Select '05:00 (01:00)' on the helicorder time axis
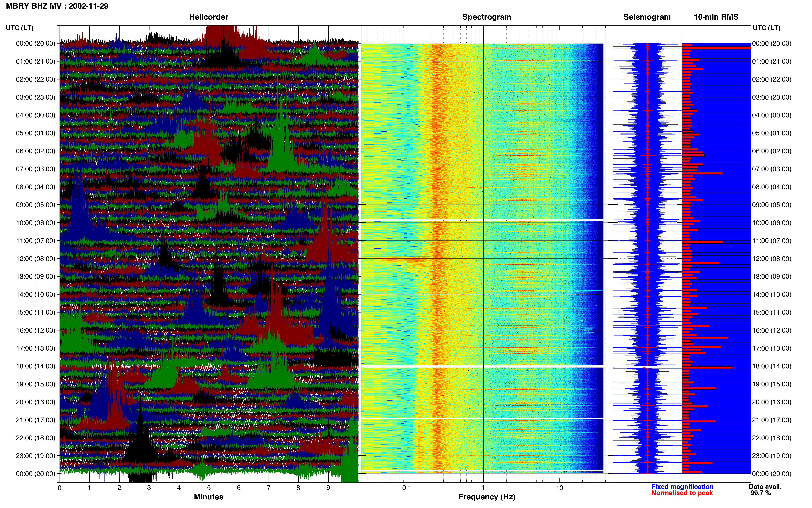 point(36,133)
